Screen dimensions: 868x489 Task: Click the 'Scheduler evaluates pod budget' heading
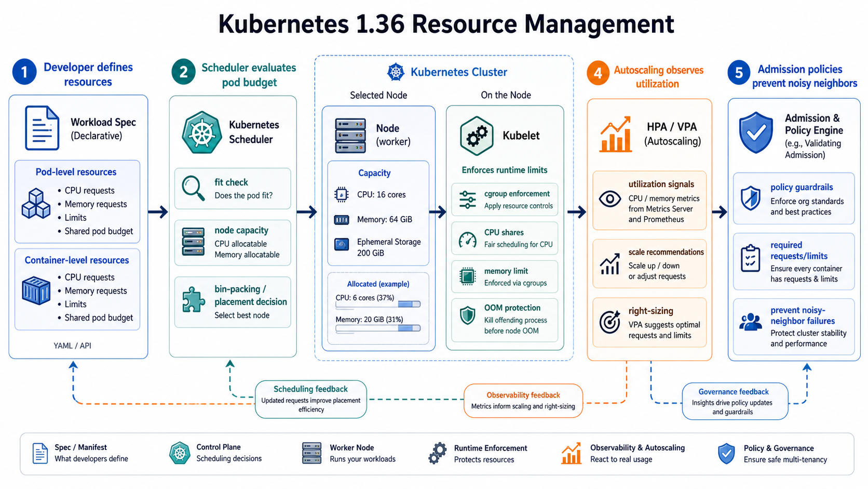[x=249, y=75]
